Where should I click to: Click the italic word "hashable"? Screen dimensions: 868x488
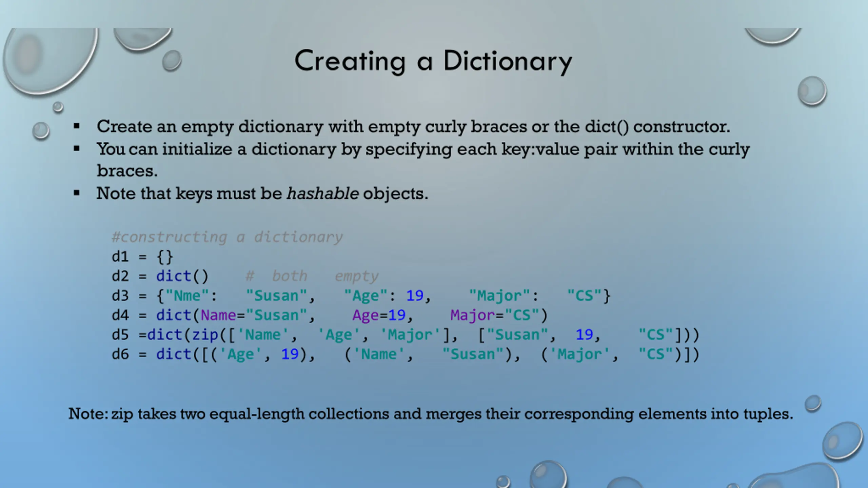coord(322,193)
